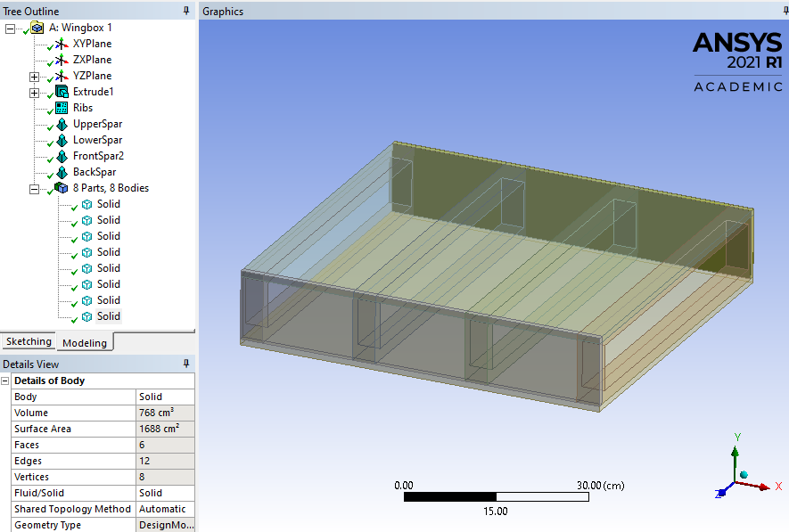Viewport: 789px width, 532px height.
Task: Pin the Details View panel
Action: pyautogui.click(x=186, y=364)
